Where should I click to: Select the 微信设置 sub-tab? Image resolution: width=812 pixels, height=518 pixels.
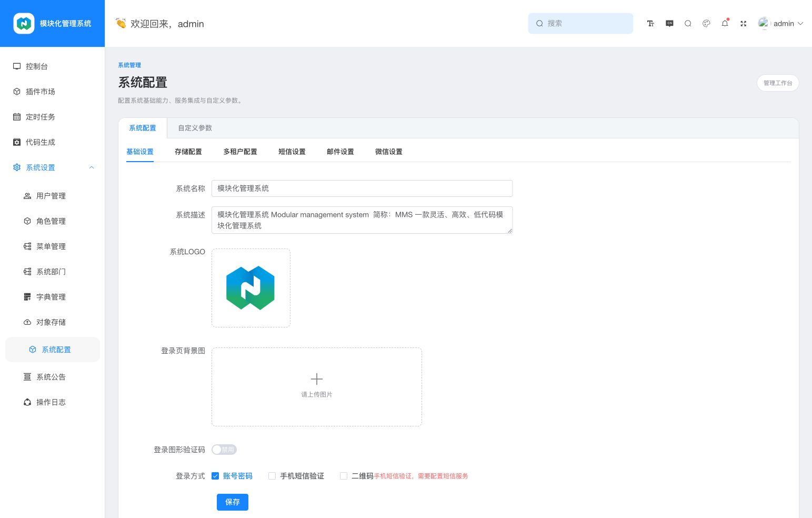click(x=389, y=152)
